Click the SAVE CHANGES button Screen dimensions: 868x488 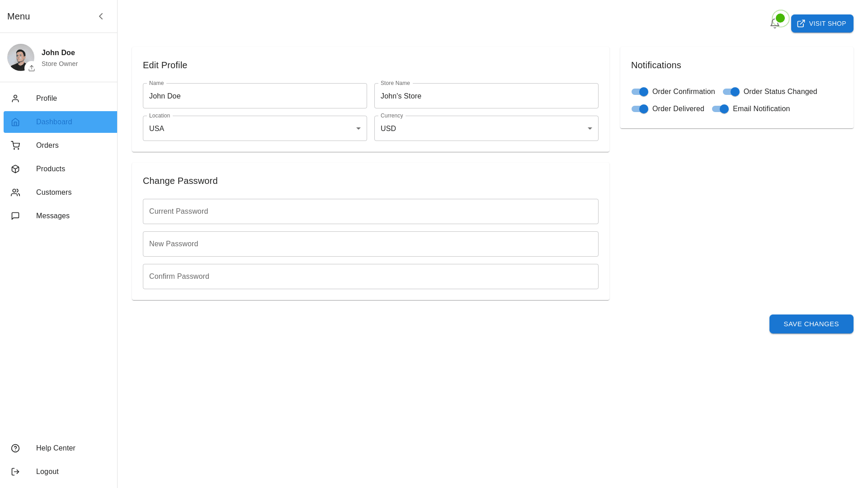pyautogui.click(x=811, y=324)
